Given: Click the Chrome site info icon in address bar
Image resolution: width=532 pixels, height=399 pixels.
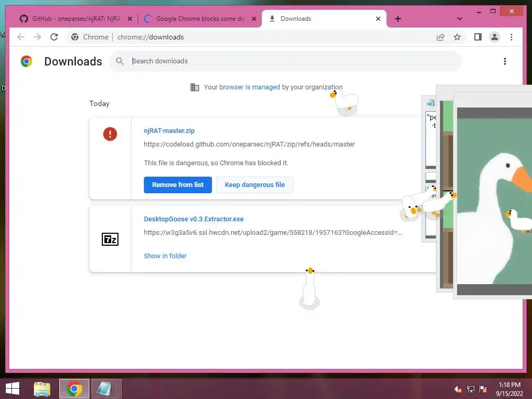Looking at the screenshot, I should (x=75, y=37).
